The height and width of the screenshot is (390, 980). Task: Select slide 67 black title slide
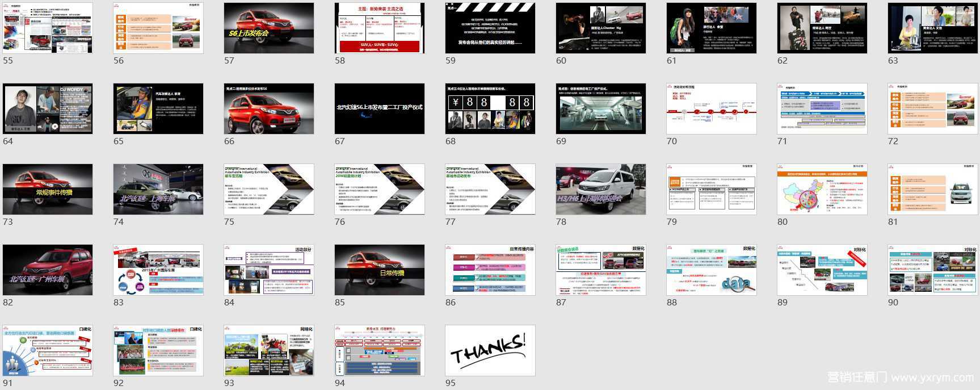pos(380,108)
